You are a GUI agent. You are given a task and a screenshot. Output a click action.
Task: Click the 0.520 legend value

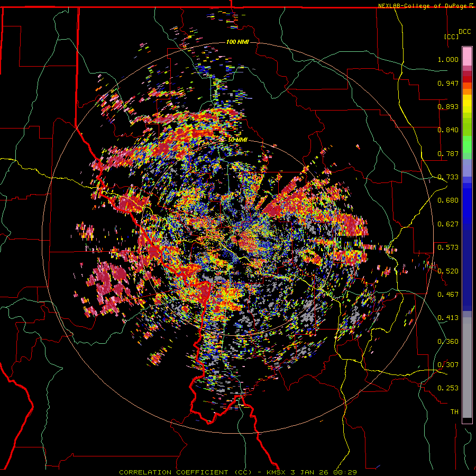pyautogui.click(x=448, y=271)
